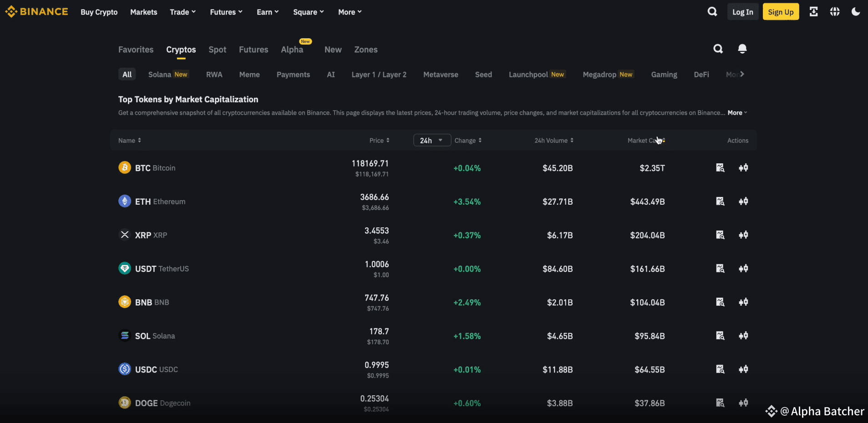Click BTC price 118169.71

click(370, 163)
